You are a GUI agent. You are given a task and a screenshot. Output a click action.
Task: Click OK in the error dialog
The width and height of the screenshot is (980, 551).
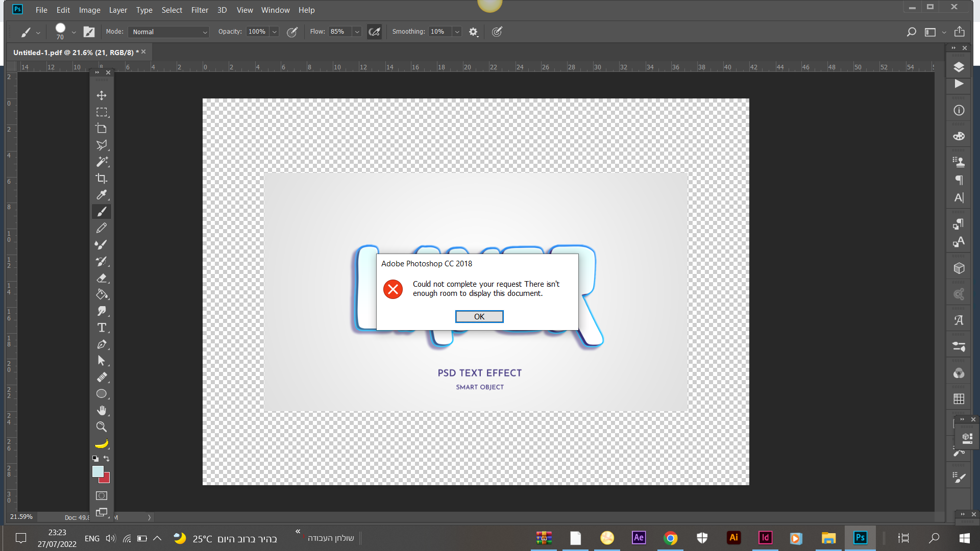479,317
